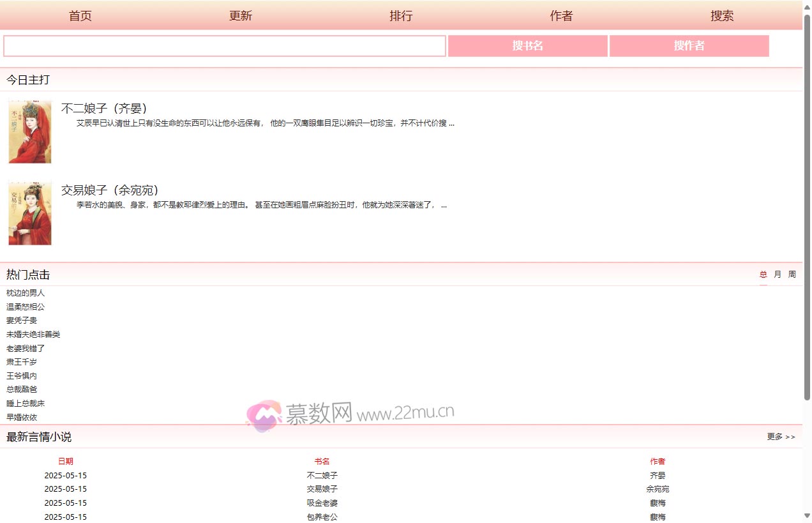Click the 不二娘子 book cover thumbnail

pos(29,131)
